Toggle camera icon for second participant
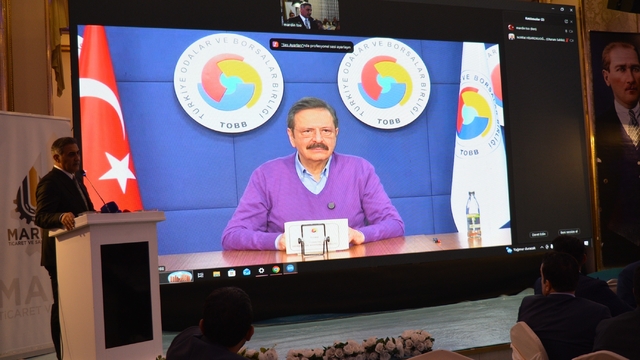 pyautogui.click(x=572, y=40)
